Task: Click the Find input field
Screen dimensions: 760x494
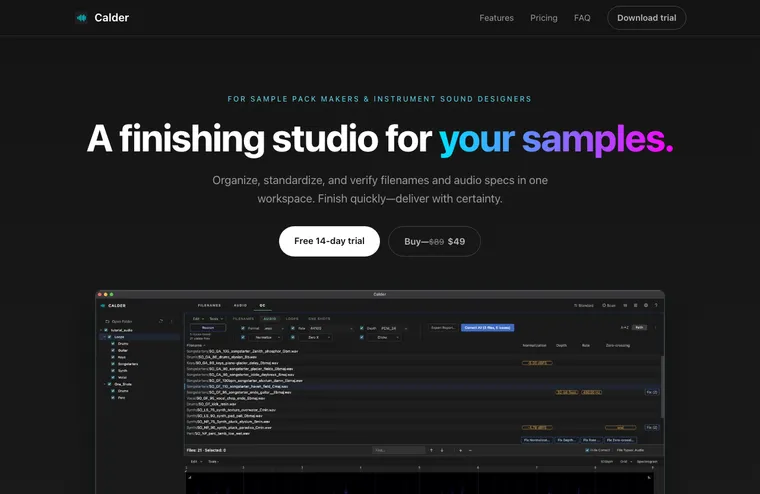Action: click(398, 450)
